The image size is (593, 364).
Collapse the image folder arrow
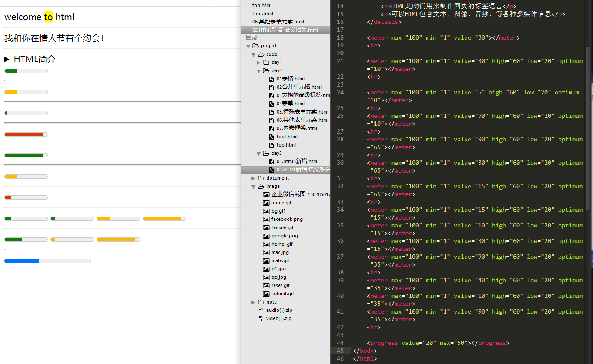point(253,187)
